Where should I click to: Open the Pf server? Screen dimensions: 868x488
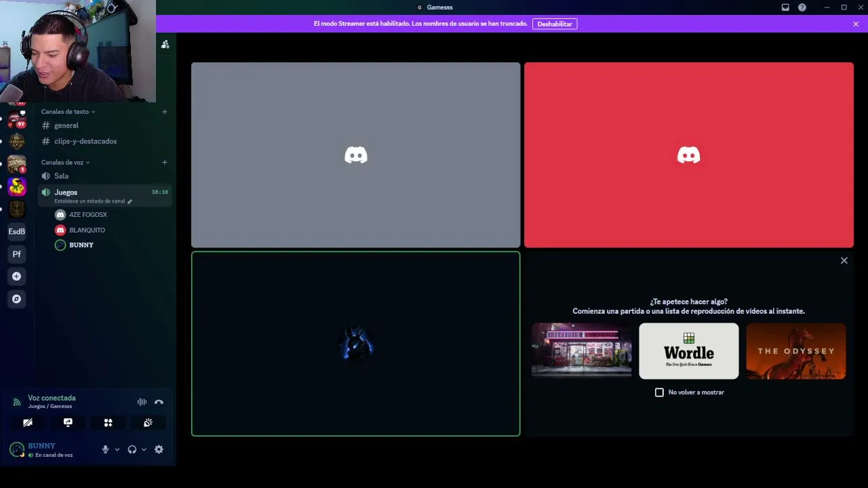click(x=17, y=254)
